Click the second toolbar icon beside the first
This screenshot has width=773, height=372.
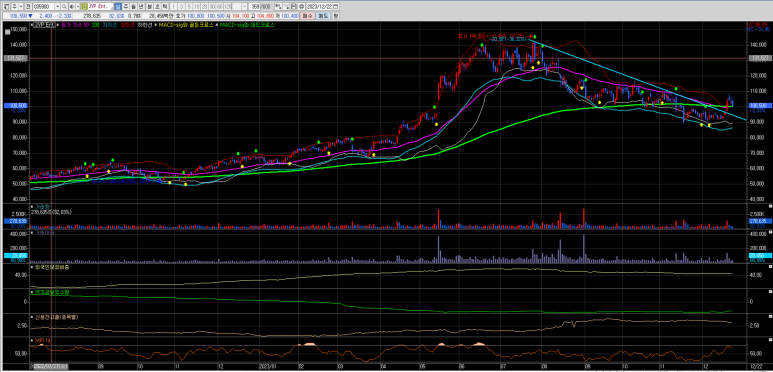15,6
